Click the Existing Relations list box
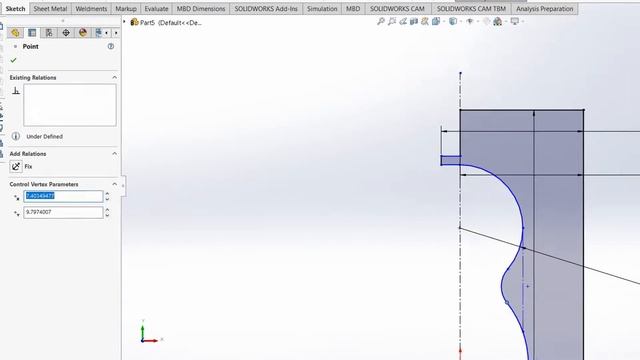 coord(70,105)
